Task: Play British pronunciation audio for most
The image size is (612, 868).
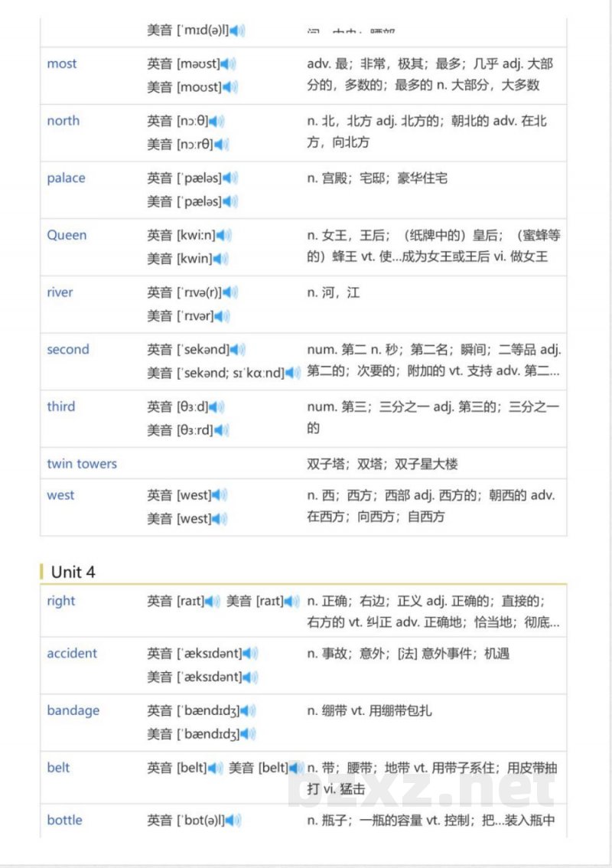Action: [228, 64]
